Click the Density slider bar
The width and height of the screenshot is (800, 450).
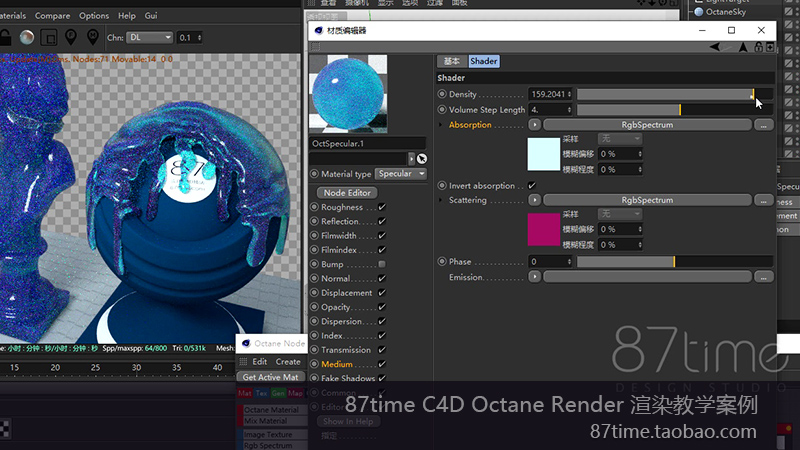(x=674, y=94)
